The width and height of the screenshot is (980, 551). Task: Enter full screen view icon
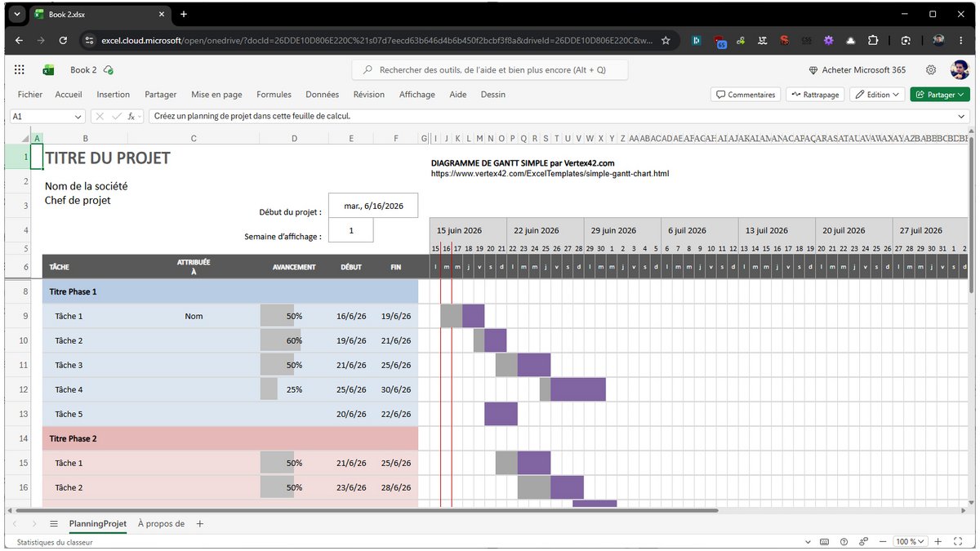[x=960, y=542]
